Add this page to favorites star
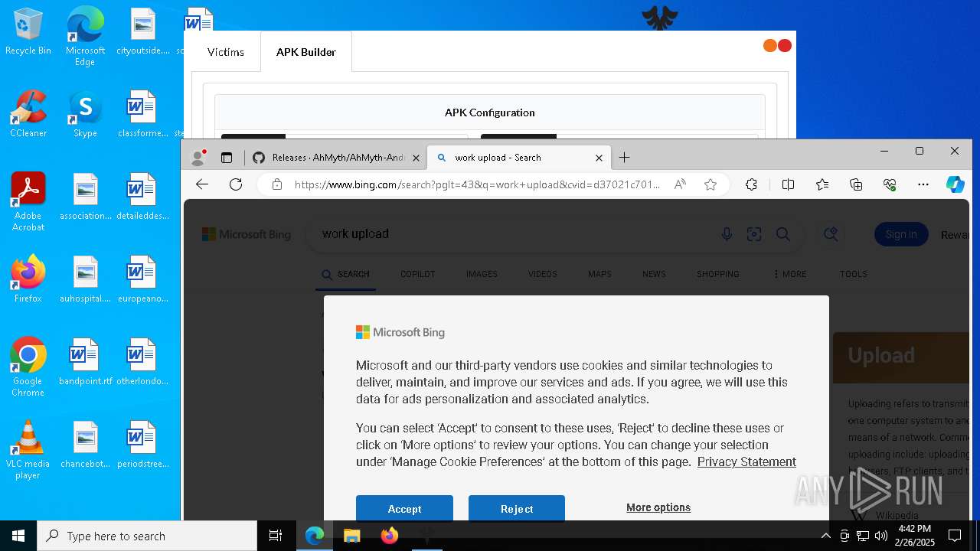The height and width of the screenshot is (551, 980). 710,184
